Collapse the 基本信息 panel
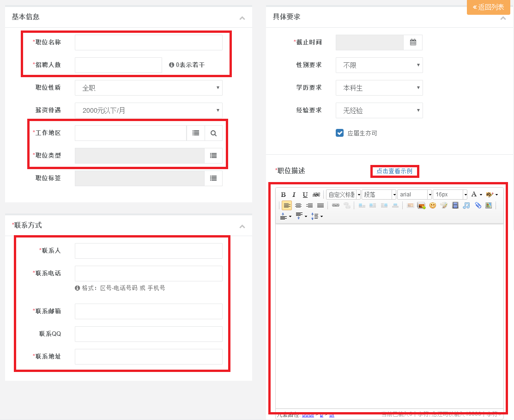514x420 pixels. click(x=242, y=18)
